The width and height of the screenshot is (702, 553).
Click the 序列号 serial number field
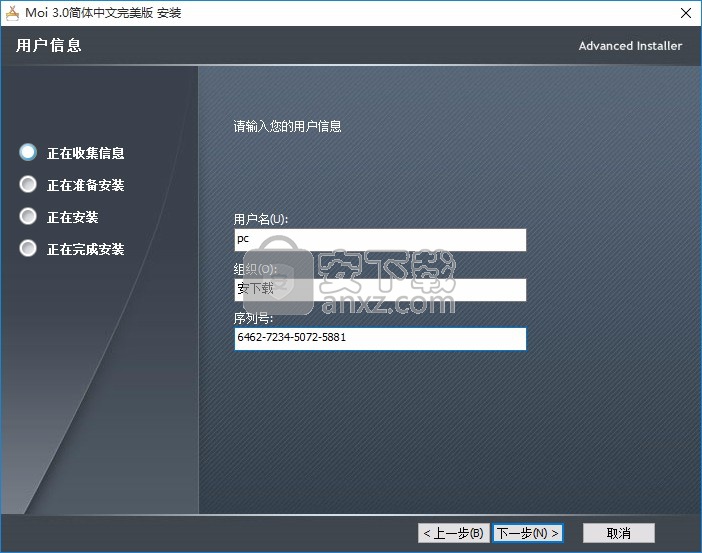tap(380, 339)
